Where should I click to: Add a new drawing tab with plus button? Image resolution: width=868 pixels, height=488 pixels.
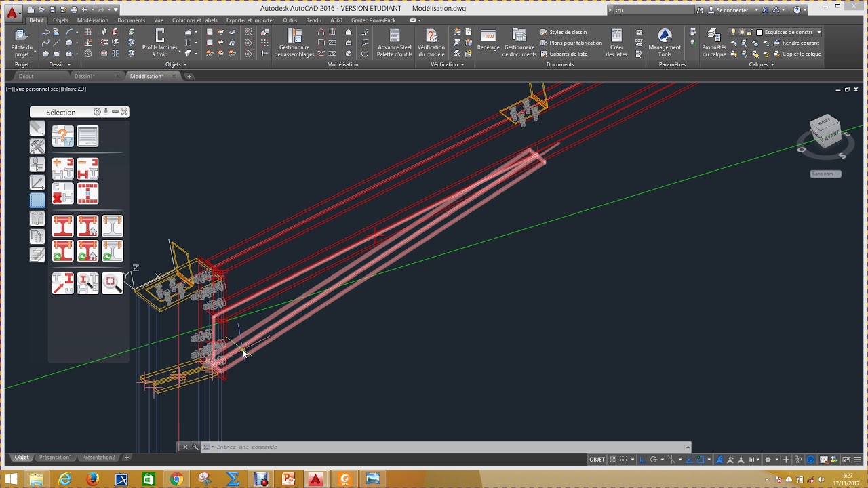(189, 76)
